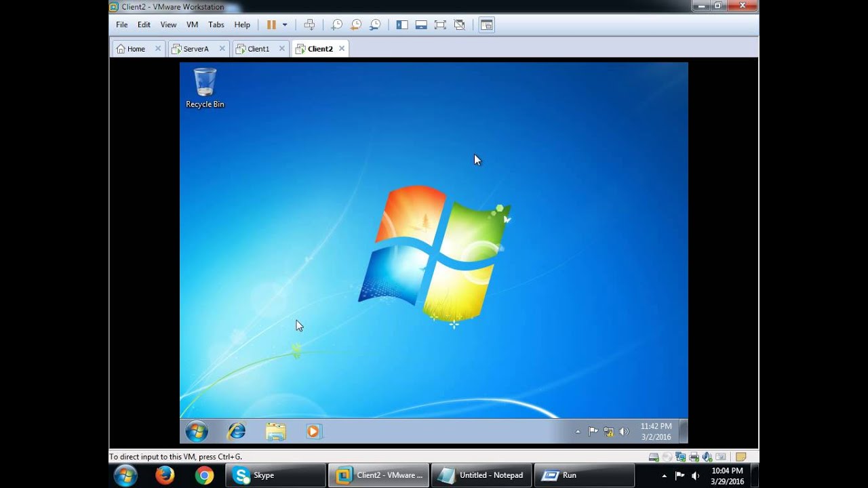Click the guest Show desktop strip
The image size is (868, 488).
684,432
